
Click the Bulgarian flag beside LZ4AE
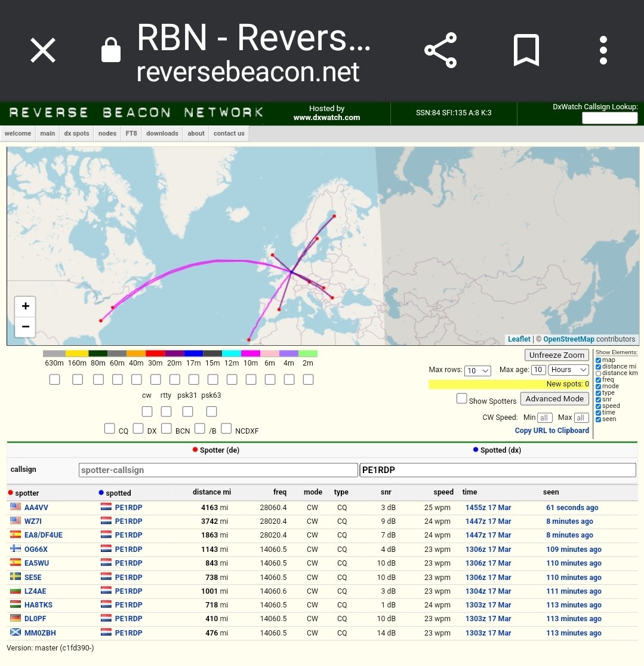tap(16, 590)
